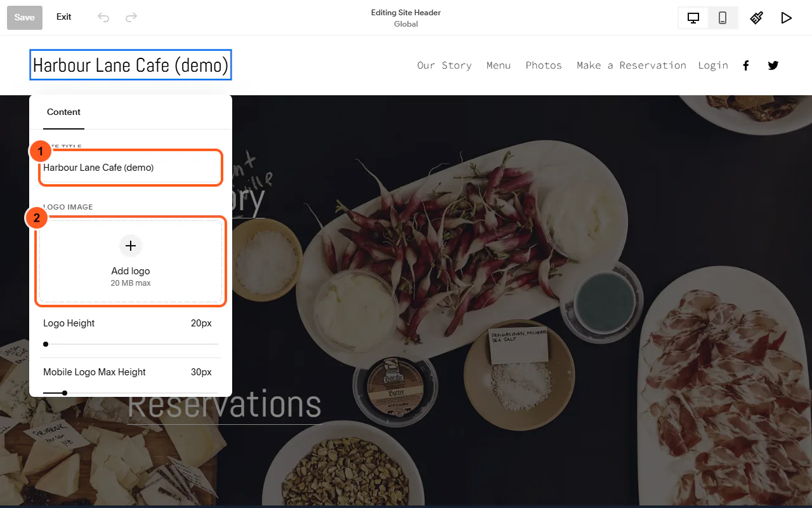Click the Login link in header
The height and width of the screenshot is (508, 812).
[713, 65]
